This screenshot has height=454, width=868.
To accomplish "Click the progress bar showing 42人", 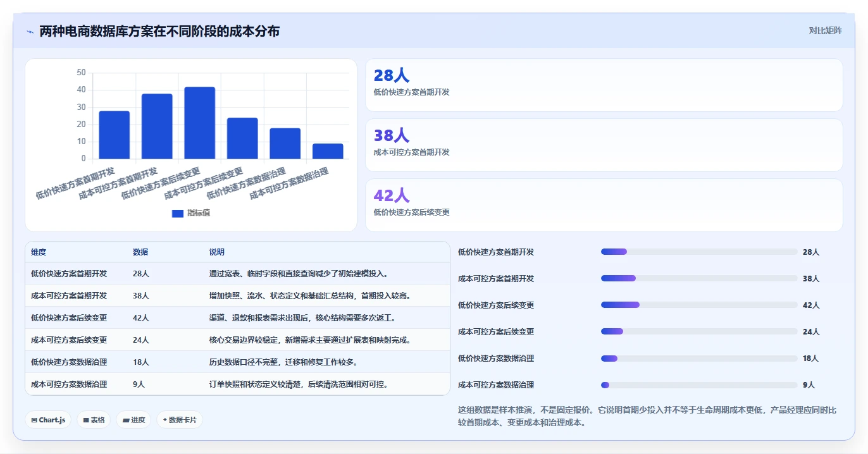I will (x=699, y=305).
